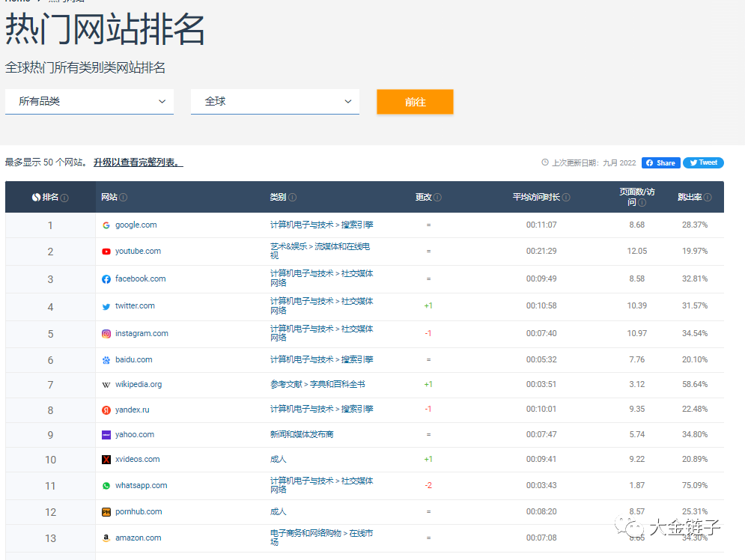Click the 跳出率 column header

pyautogui.click(x=690, y=197)
